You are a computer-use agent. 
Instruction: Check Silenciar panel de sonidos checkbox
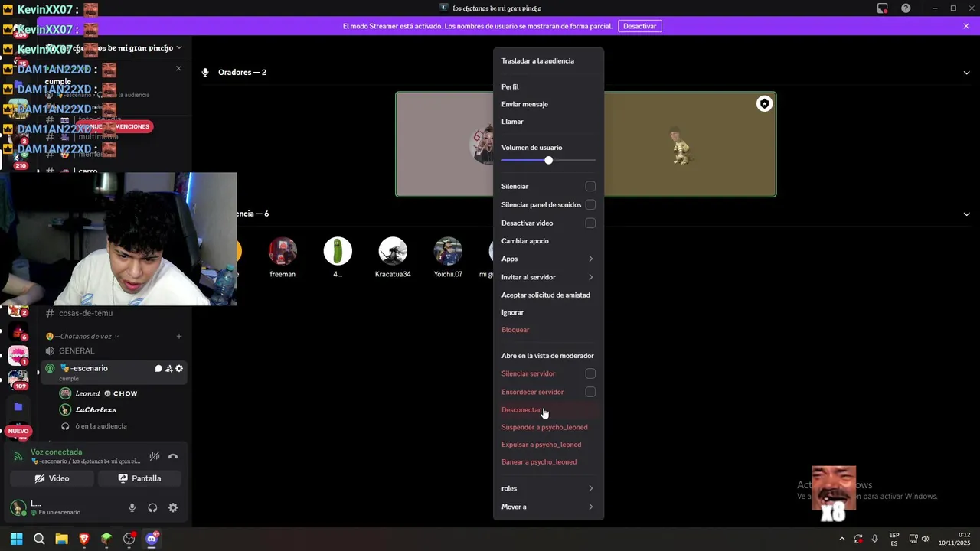[x=590, y=205]
